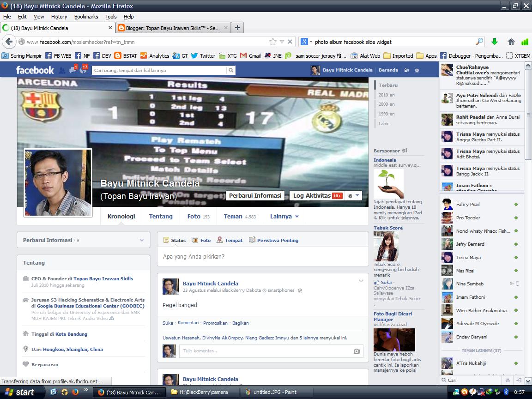
Task: Click the Facebook search field
Action: click(159, 70)
